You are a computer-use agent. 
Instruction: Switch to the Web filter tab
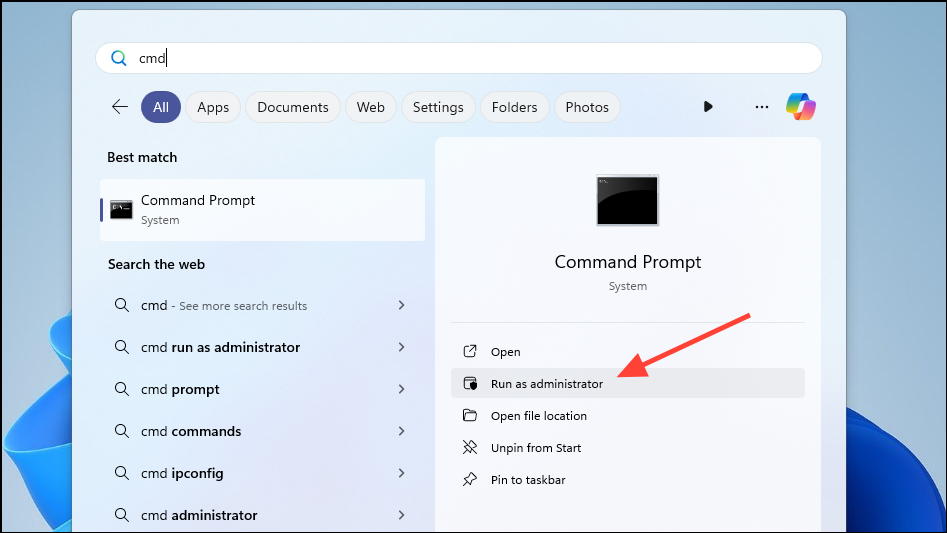click(370, 107)
